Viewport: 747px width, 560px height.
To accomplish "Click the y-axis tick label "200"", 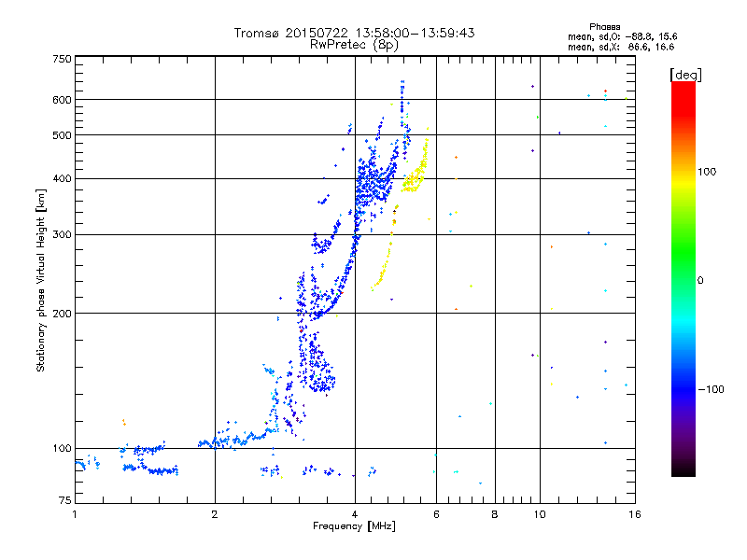I will [x=62, y=314].
